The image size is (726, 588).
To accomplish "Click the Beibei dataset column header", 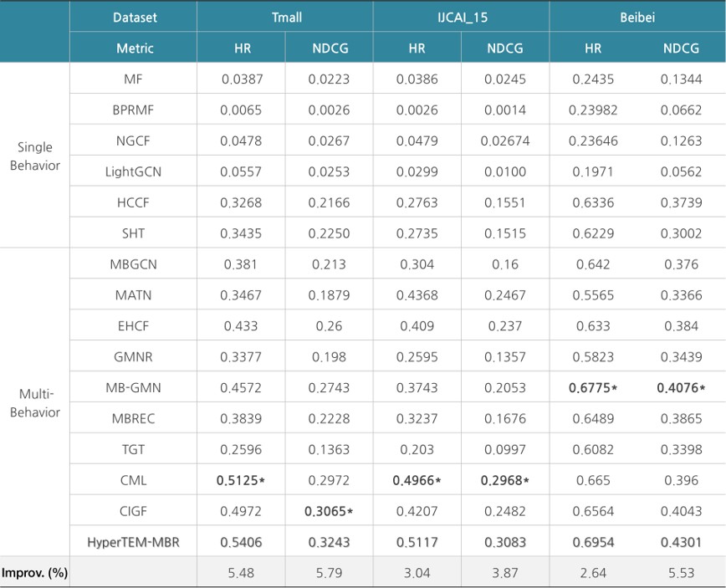I will tap(637, 17).
